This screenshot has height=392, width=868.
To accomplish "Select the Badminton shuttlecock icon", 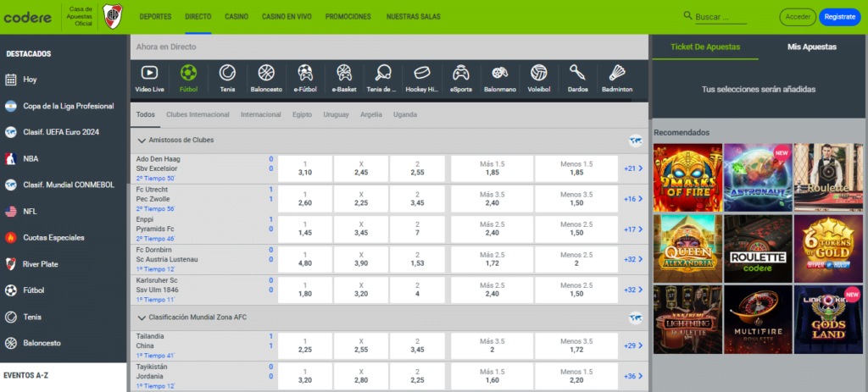I will tap(617, 73).
